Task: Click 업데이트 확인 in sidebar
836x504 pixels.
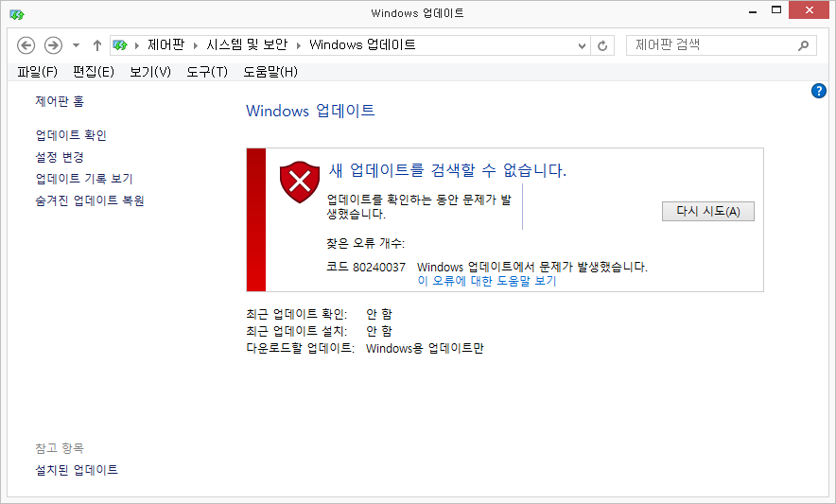Action: (71, 135)
